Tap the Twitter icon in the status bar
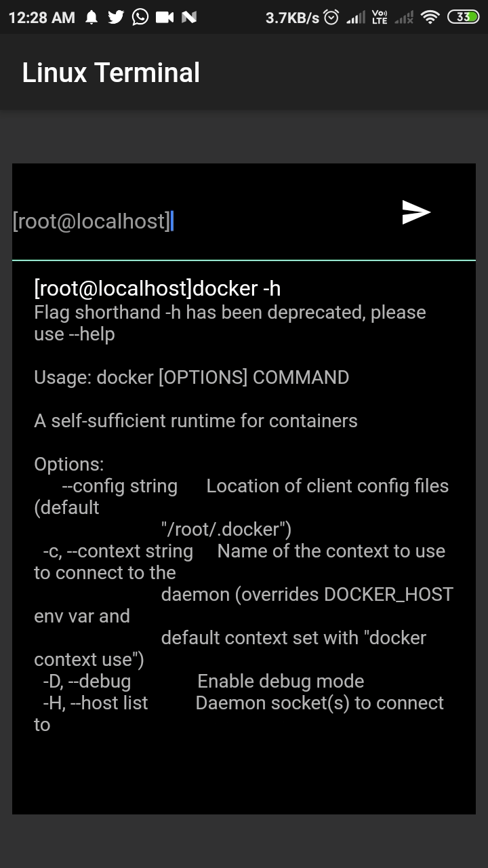This screenshot has width=488, height=868. pos(115,17)
